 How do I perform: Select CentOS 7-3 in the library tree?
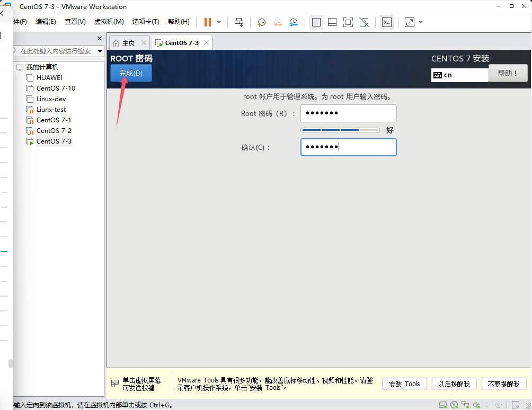[54, 141]
